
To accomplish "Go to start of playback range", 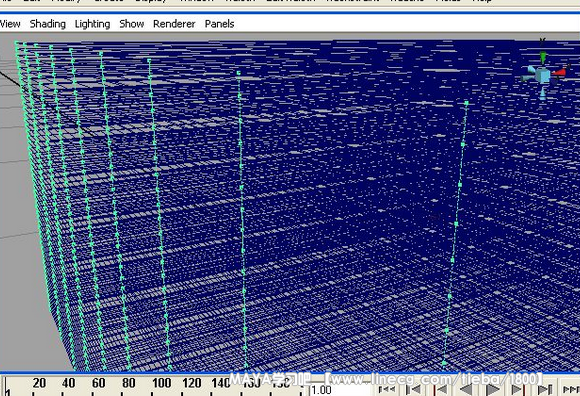I will [387, 390].
